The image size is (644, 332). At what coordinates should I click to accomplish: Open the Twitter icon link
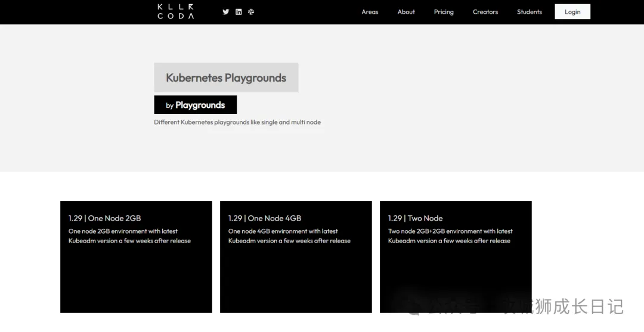pos(225,11)
